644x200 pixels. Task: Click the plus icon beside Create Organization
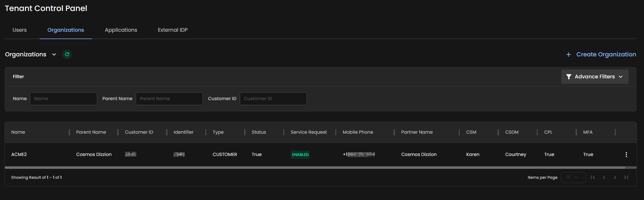coord(568,55)
